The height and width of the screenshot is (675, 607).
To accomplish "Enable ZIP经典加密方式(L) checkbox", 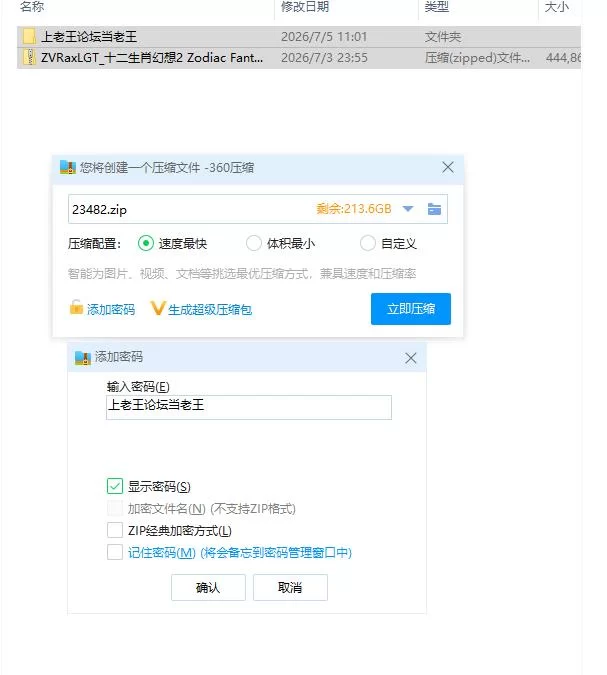I will tap(115, 530).
